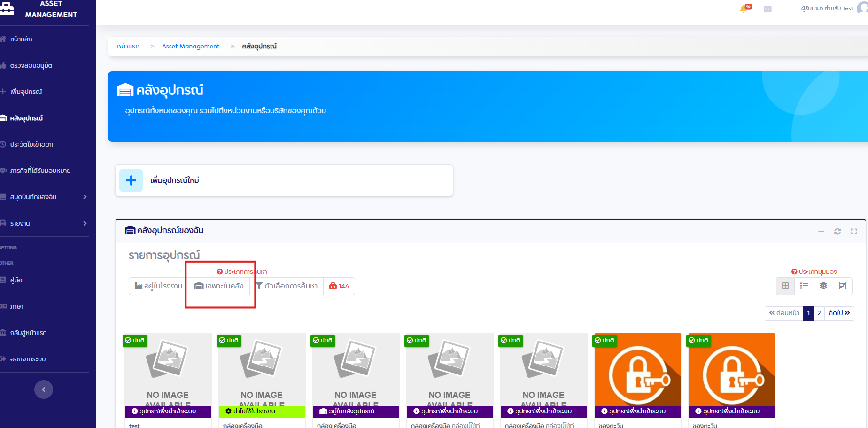
Task: Toggle the เฉพาะในคลัง filter
Action: (219, 286)
